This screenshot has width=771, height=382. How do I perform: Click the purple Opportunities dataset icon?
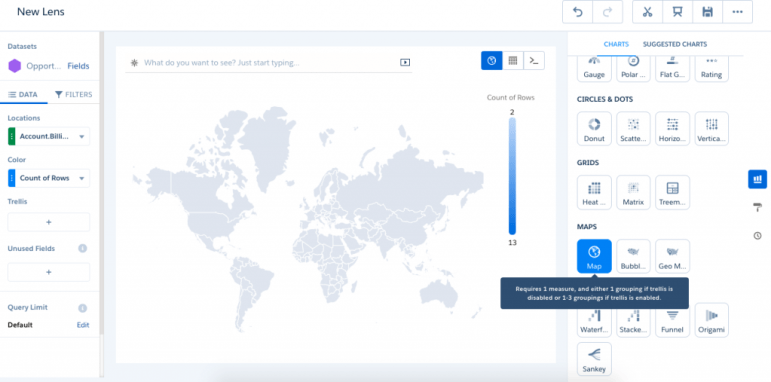pos(15,66)
